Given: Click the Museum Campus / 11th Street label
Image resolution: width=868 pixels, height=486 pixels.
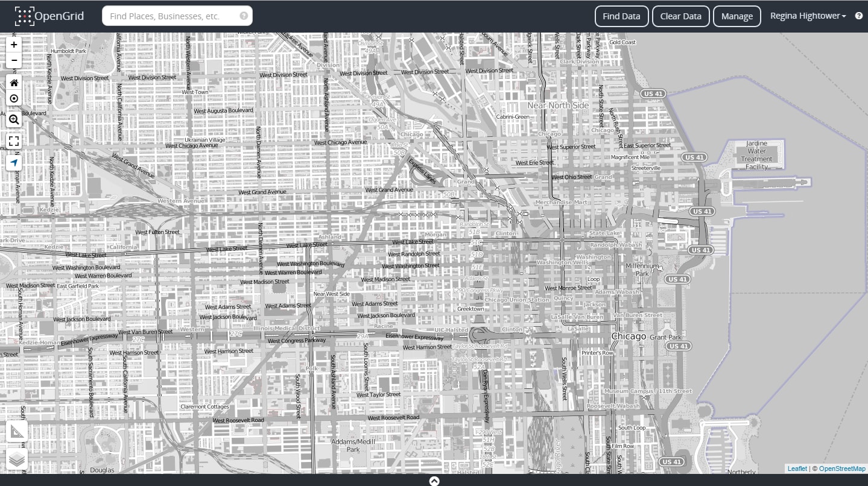Looking at the screenshot, I should (x=648, y=391).
